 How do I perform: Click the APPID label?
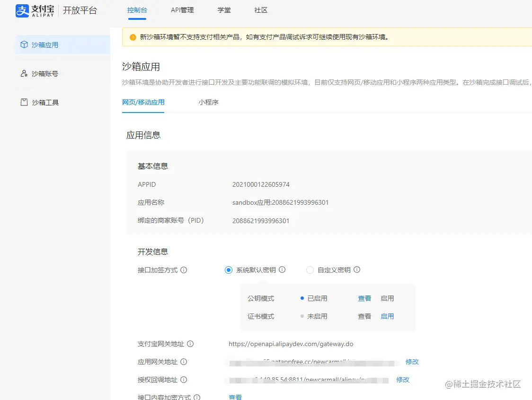coord(147,184)
